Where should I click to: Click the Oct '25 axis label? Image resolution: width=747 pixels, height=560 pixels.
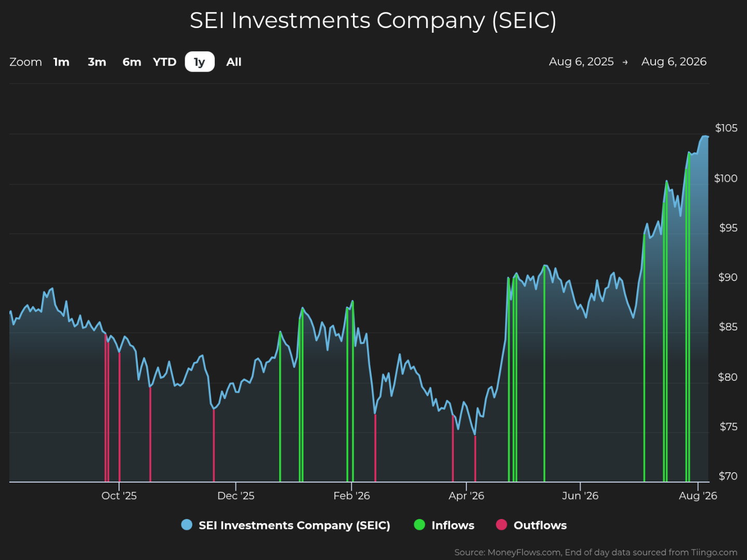click(119, 496)
